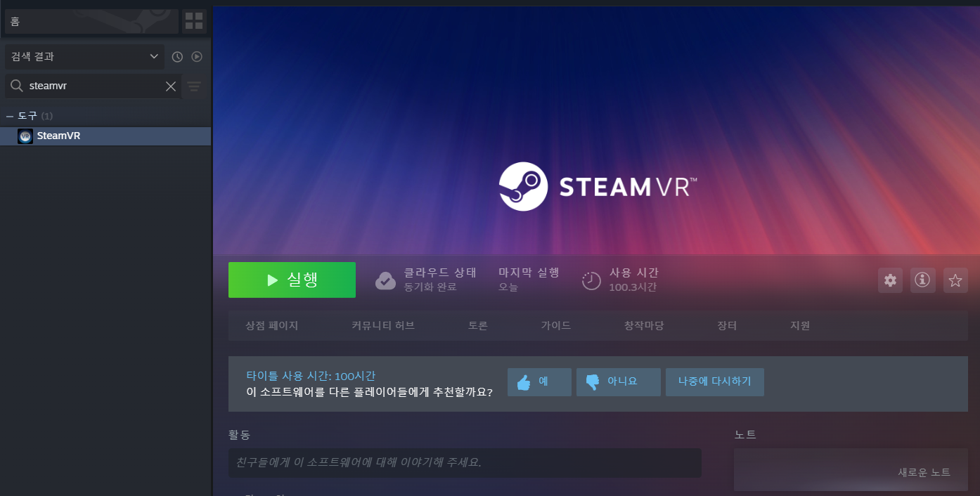Click the SteamVR app icon in list
Screen dimensions: 980x496
(x=25, y=136)
